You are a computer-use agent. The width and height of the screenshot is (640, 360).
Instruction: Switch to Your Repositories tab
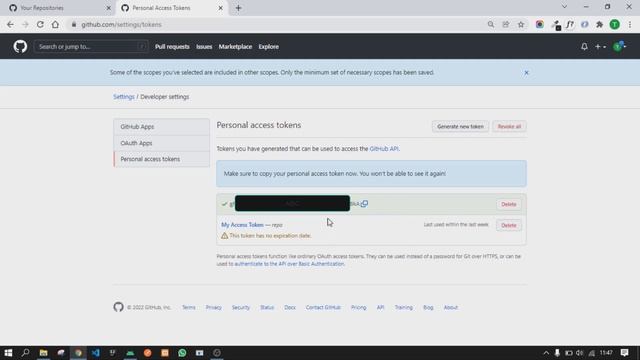click(60, 8)
